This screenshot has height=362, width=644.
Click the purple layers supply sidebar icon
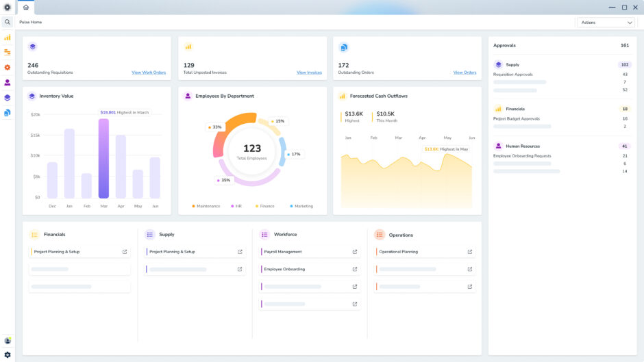[x=8, y=97]
